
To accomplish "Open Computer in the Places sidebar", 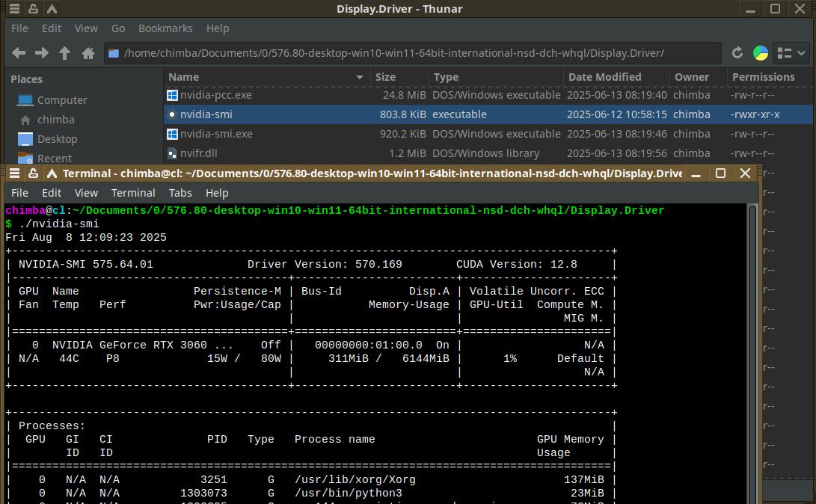I will click(62, 100).
